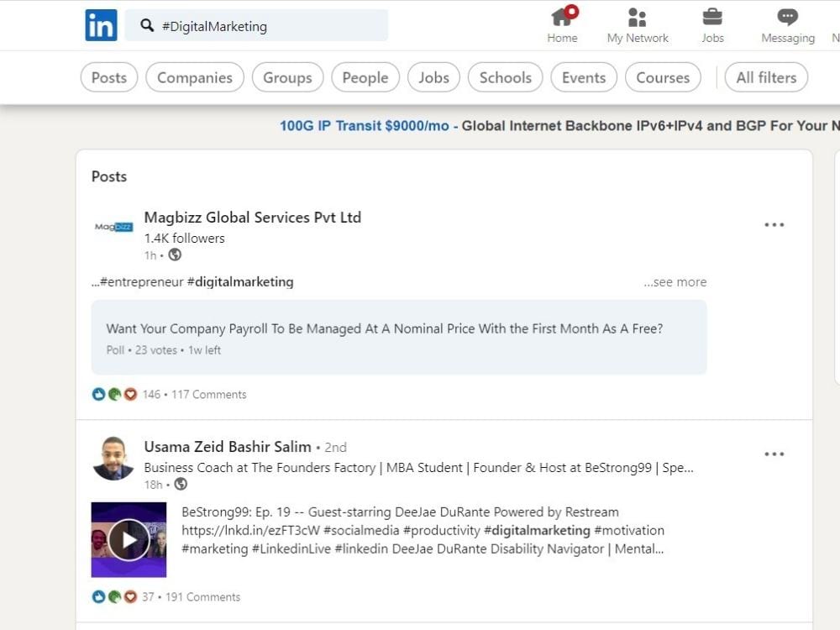Screen dimensions: 840x630
Task: Click the #motivation hashtag
Action: point(629,530)
